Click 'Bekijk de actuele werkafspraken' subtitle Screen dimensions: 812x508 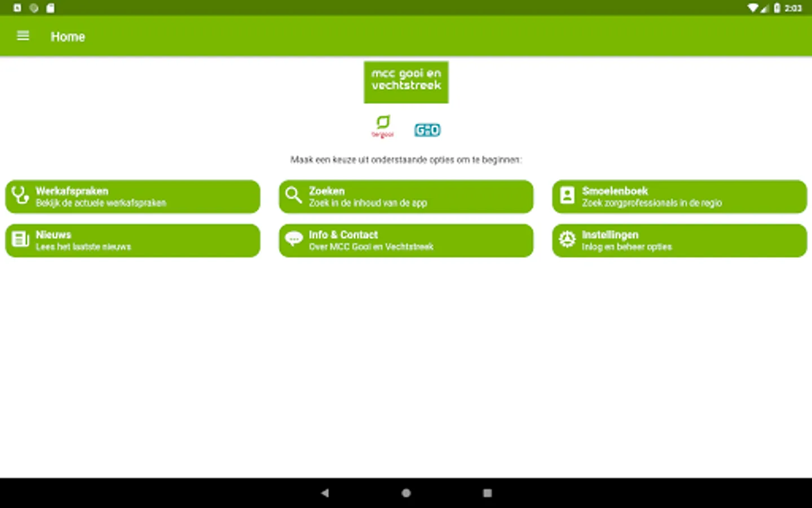pyautogui.click(x=101, y=203)
